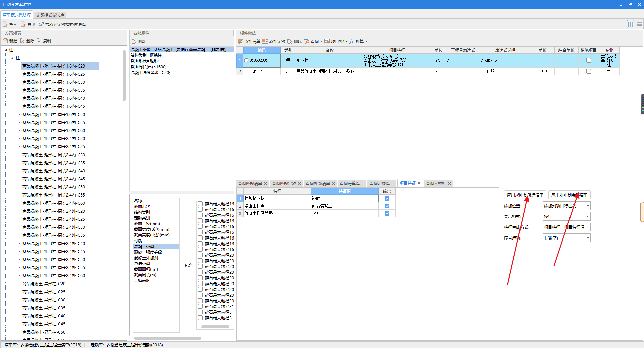Check the first 碎石最大粒径31 checkbox
644x348 pixels.
pyautogui.click(x=200, y=306)
